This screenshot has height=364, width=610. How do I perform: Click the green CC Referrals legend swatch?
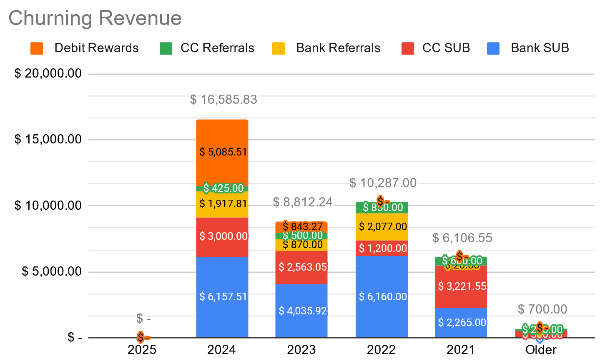(166, 48)
